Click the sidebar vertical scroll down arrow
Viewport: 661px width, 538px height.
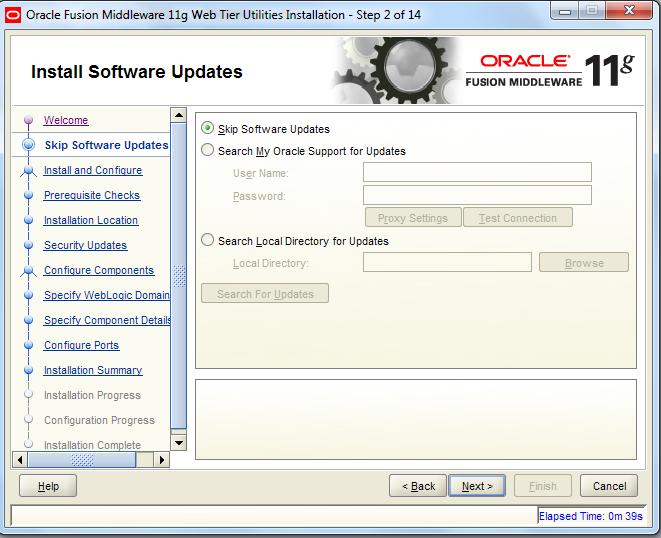(179, 443)
